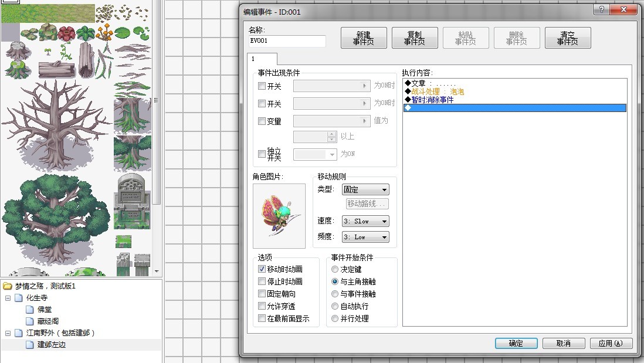
Task: Select the large bare dead tree tile
Action: [56, 125]
